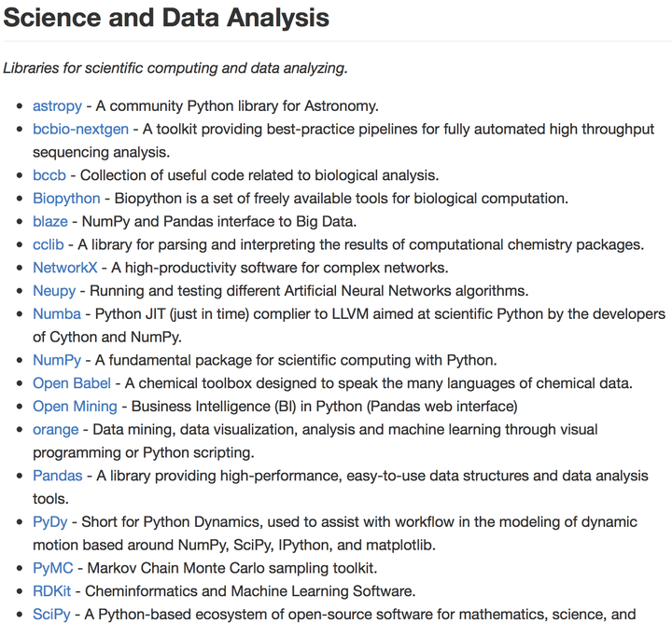Open the SciPy link
The image size is (672, 623).
point(51,615)
